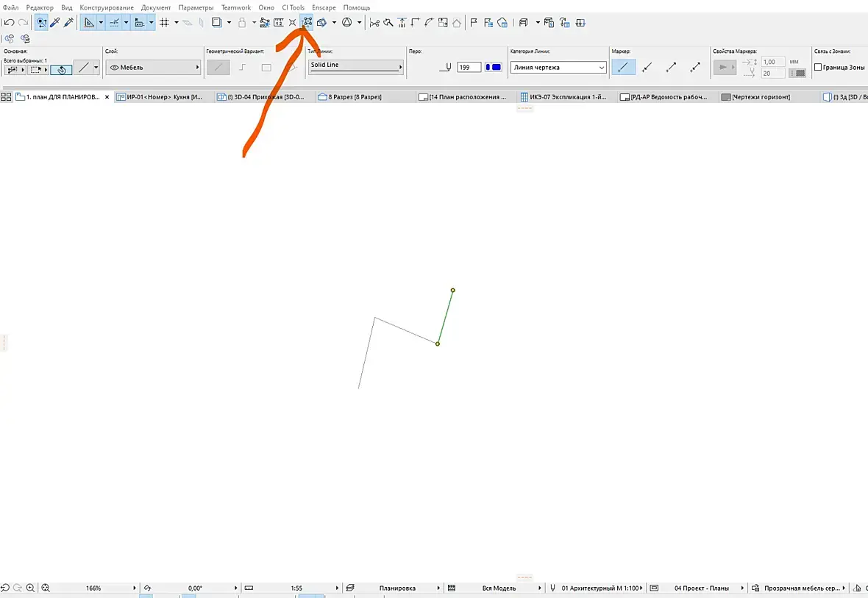
Task: Click the flag icon in the toolbar
Action: click(x=474, y=23)
